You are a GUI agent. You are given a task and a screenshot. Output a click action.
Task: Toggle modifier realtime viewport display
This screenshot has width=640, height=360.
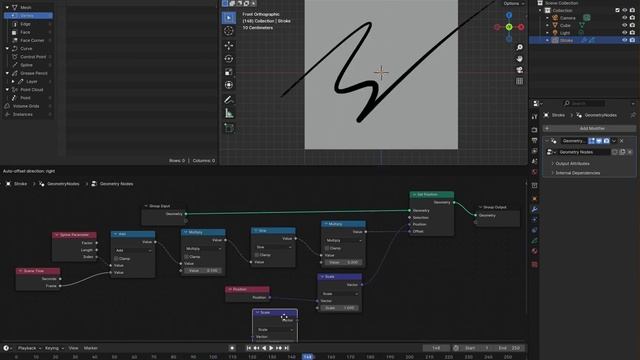coord(599,141)
